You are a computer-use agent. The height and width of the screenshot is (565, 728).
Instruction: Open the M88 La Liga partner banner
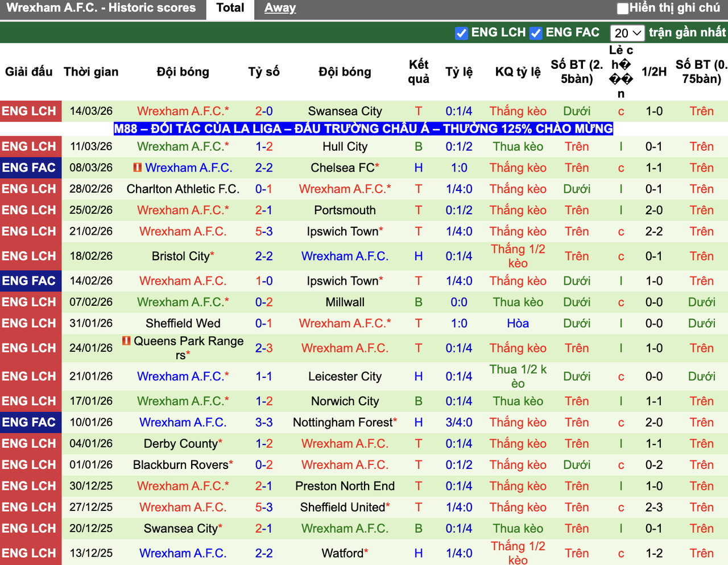pos(363,128)
